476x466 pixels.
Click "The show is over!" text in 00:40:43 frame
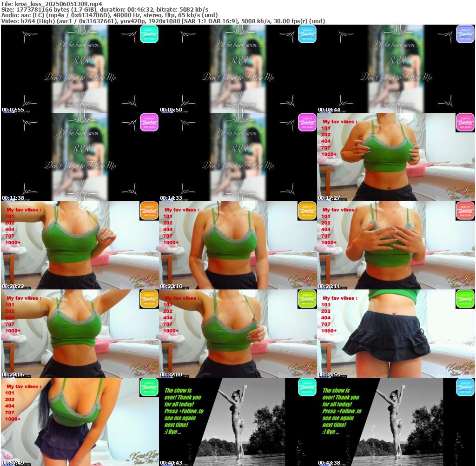pyautogui.click(x=178, y=394)
